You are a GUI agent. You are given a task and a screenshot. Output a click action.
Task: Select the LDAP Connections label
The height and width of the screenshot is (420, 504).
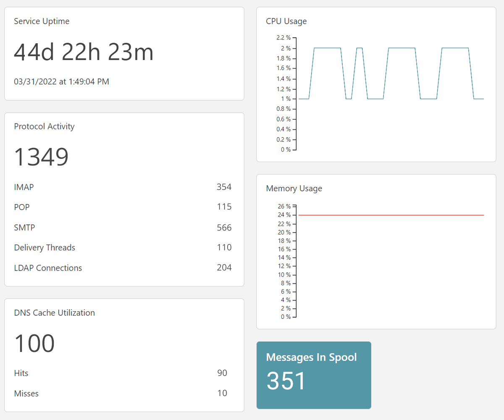point(48,268)
